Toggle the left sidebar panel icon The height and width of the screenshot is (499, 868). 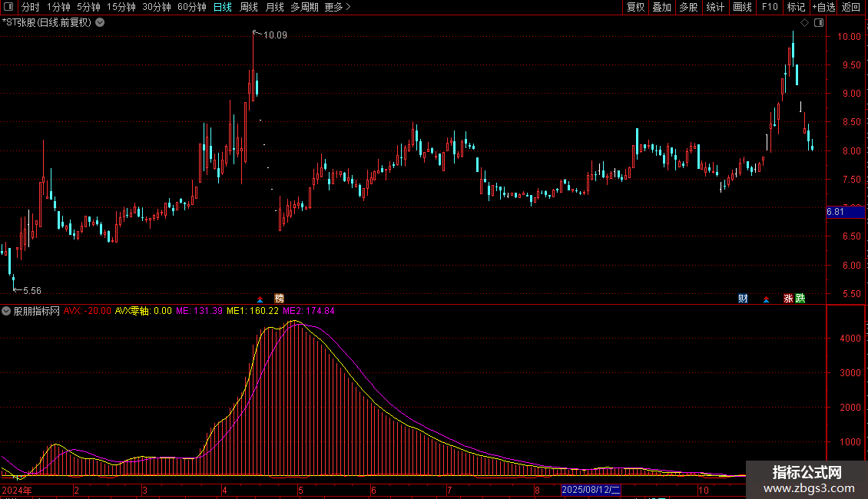(x=8, y=7)
